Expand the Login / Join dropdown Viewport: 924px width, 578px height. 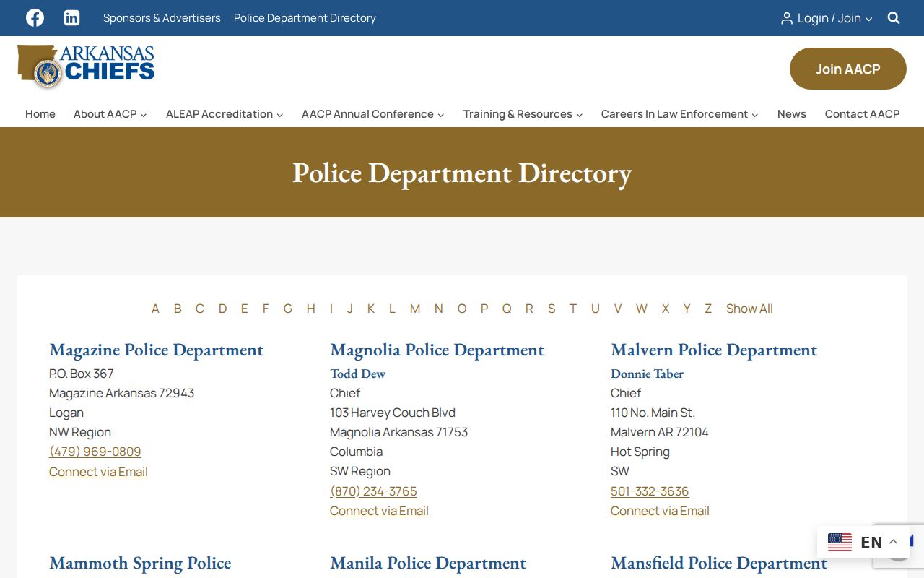point(827,18)
